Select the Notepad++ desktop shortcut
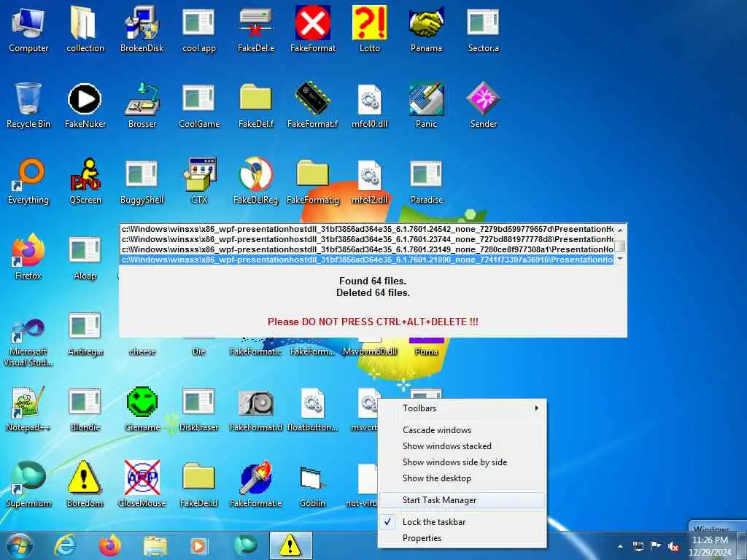 [x=28, y=408]
